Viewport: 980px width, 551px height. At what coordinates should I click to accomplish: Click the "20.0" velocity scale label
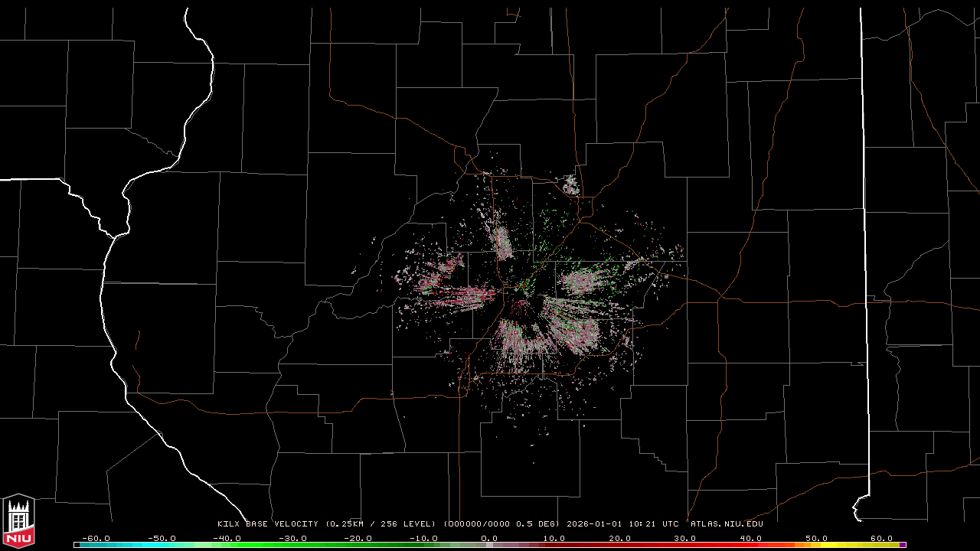[x=620, y=538]
